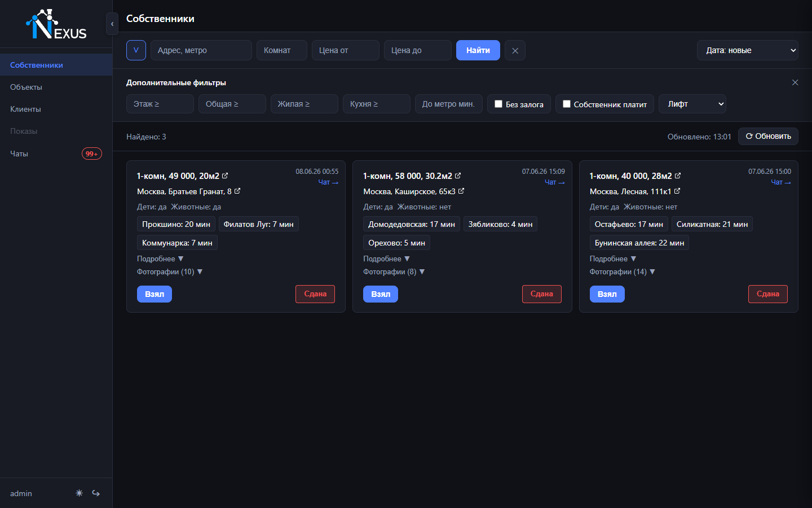This screenshot has width=812, height=508.
Task: Clear the search with the X button beside Найти
Action: (x=515, y=50)
